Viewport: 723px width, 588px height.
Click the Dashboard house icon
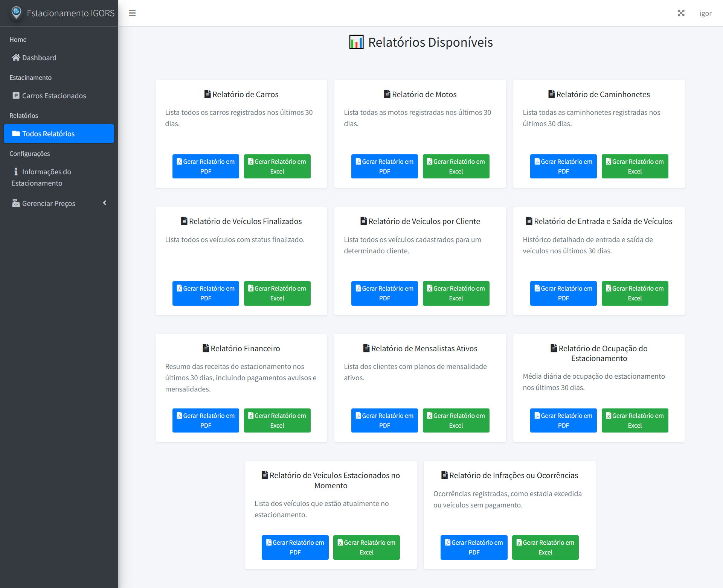coord(16,58)
